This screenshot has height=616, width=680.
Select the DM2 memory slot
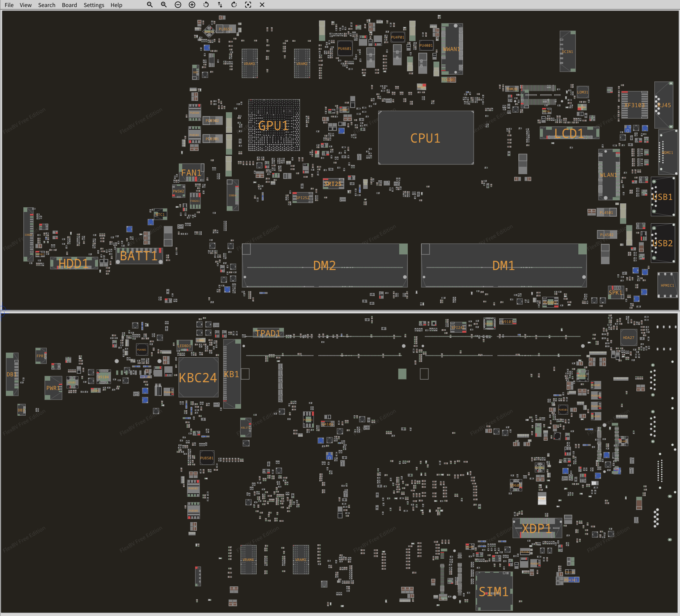[324, 266]
